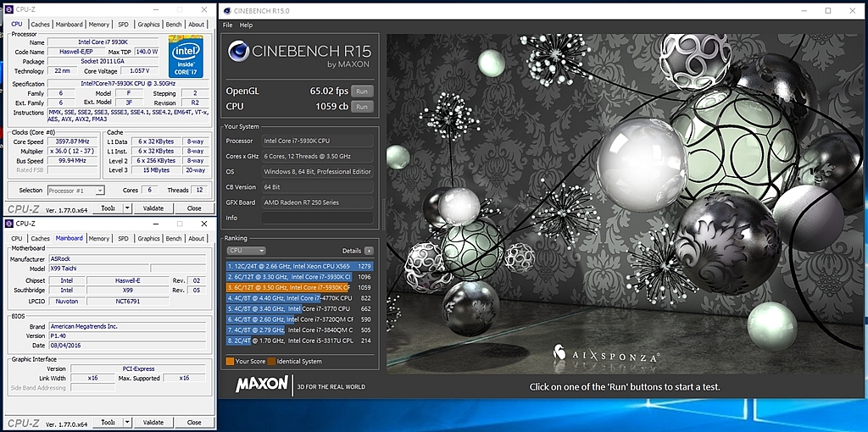The height and width of the screenshot is (432, 868).
Task: Click GFX Board field AMD Radeon R7 250
Action: point(317,202)
